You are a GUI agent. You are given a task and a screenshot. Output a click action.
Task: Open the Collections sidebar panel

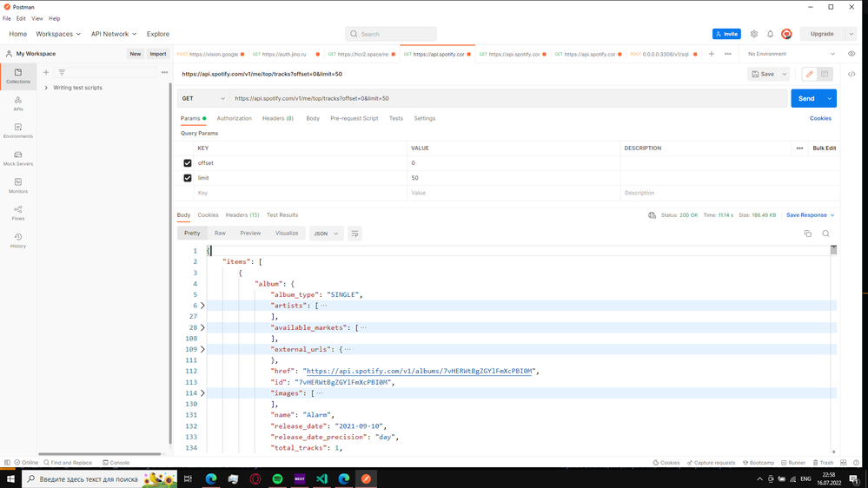18,76
